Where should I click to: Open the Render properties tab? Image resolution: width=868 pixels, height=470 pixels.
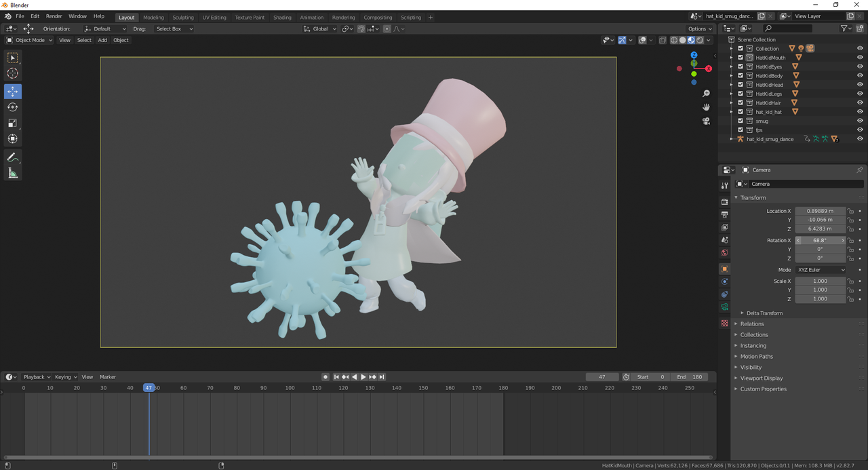click(x=724, y=201)
